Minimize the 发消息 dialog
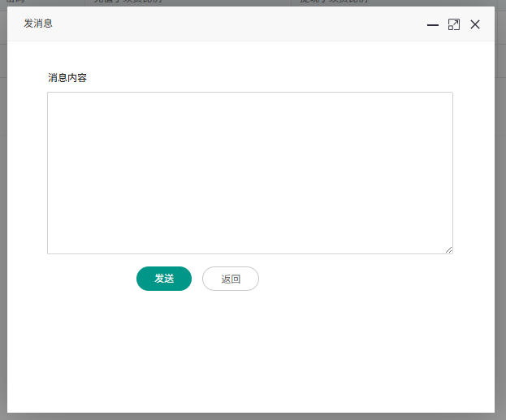This screenshot has width=506, height=420. 433,25
